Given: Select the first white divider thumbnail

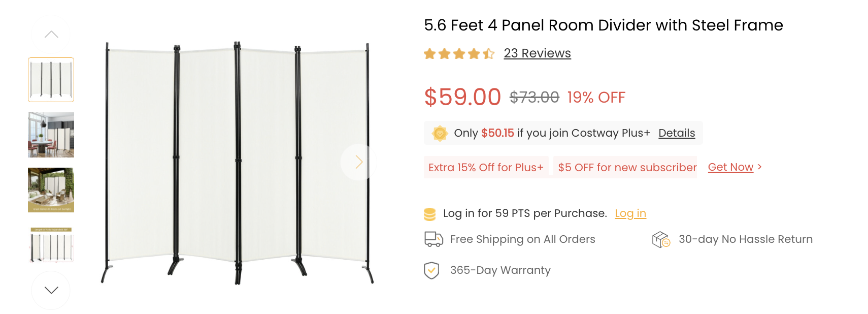Looking at the screenshot, I should point(51,80).
